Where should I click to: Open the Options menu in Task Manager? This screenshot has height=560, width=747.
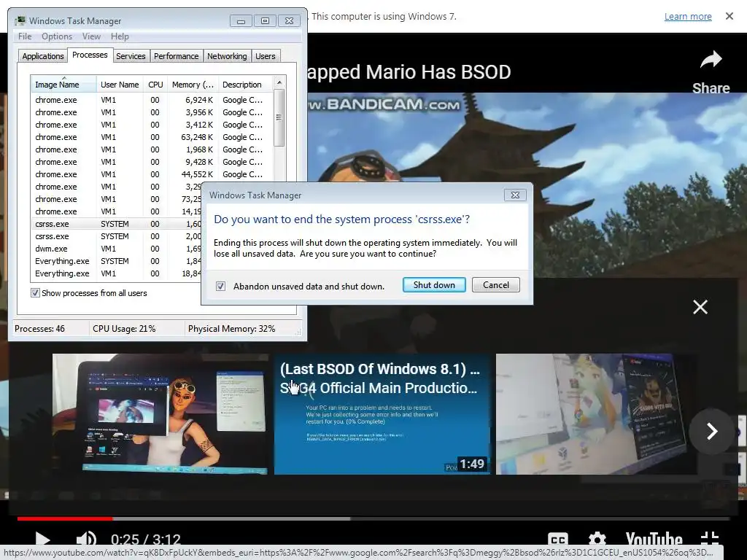57,36
